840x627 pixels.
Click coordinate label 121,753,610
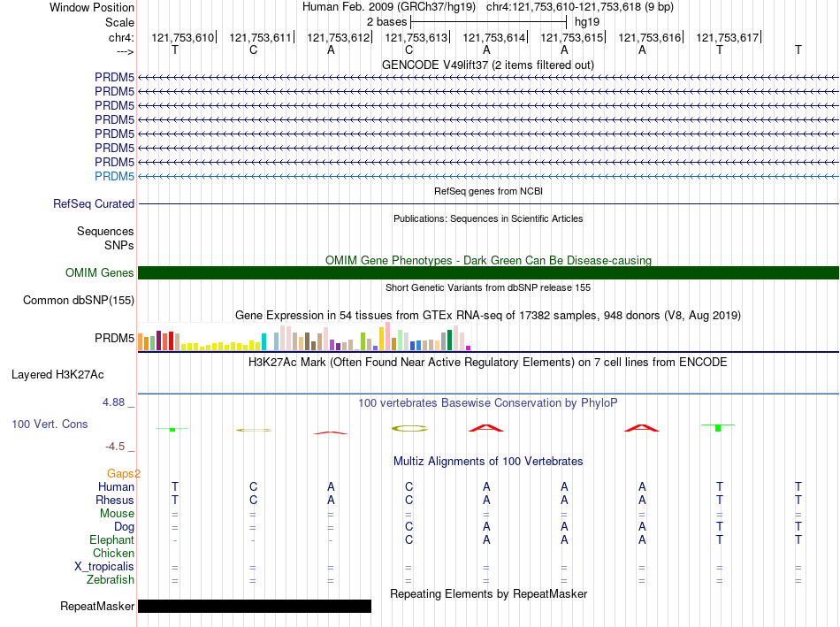[x=182, y=37]
